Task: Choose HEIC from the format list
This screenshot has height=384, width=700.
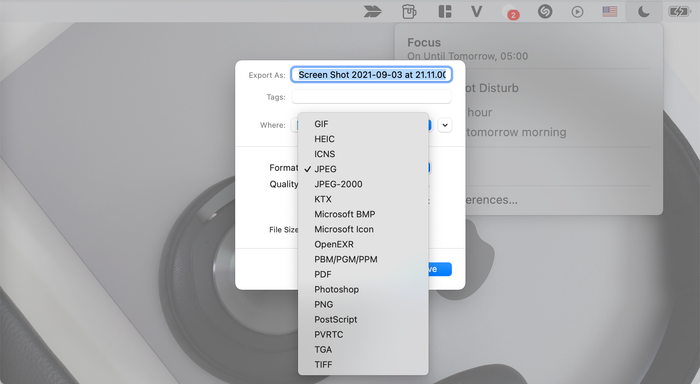Action: coord(363,139)
